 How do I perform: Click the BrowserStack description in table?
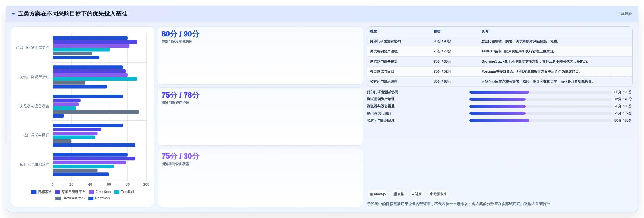point(536,62)
